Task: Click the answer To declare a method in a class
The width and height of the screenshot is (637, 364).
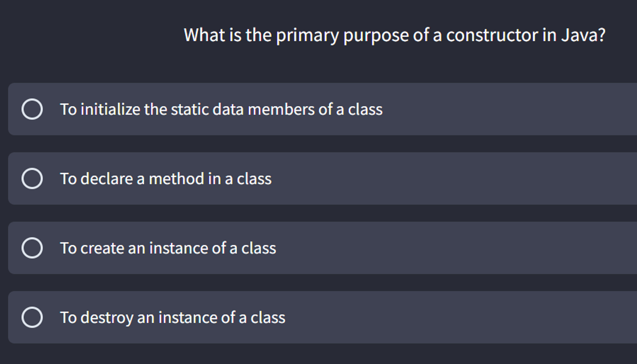Action: [x=166, y=178]
